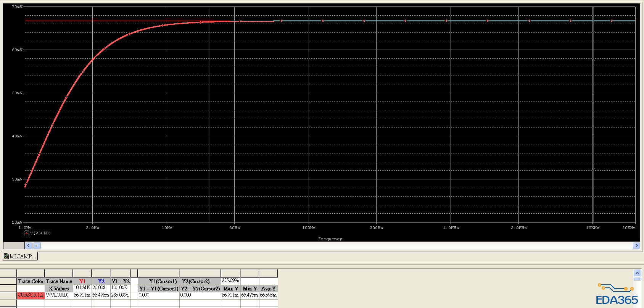The height and width of the screenshot is (308, 644).
Task: Select the 66.476m value under Y2 column
Action: tap(101, 295)
